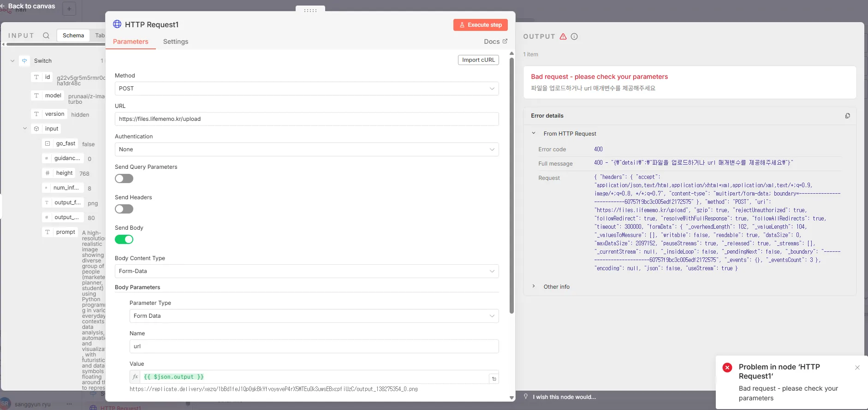Click the text type icon beside model
This screenshot has width=868, height=410.
tap(36, 95)
